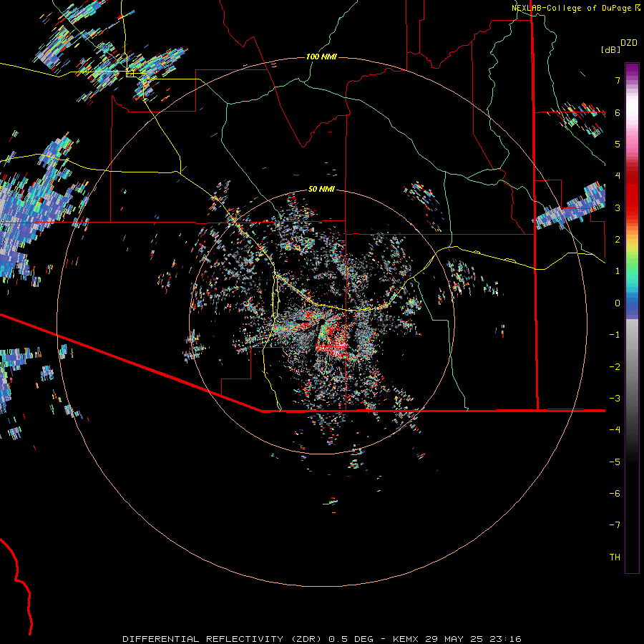Click the legend value 6 label
Viewport: 644px width, 644px height.
tap(618, 112)
